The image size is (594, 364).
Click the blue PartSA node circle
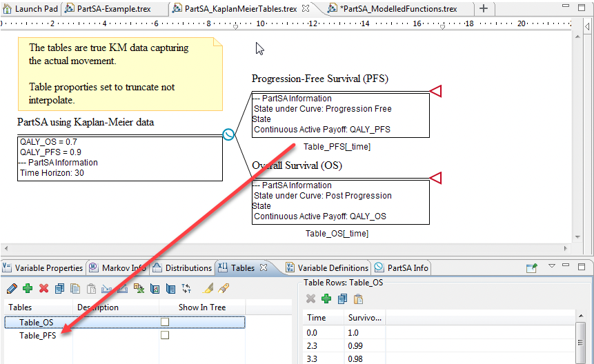tap(228, 134)
